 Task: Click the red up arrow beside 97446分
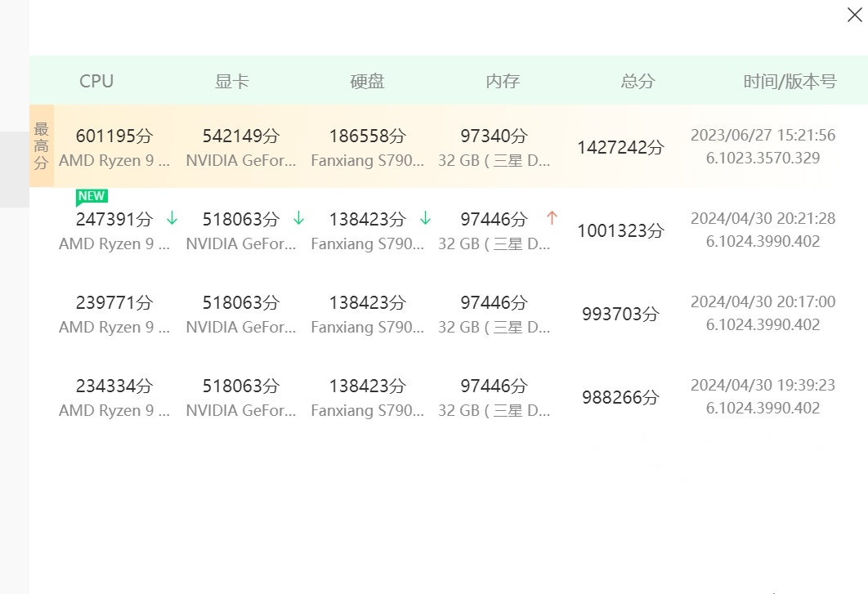coord(553,217)
